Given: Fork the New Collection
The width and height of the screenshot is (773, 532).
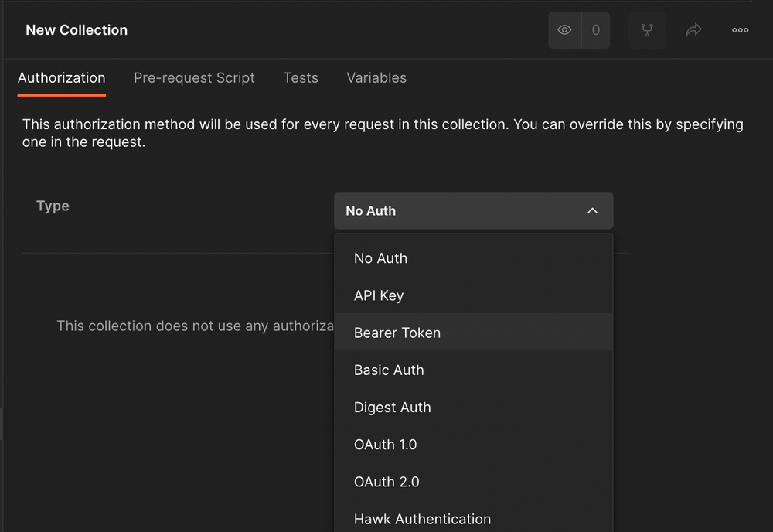Looking at the screenshot, I should click(x=647, y=29).
